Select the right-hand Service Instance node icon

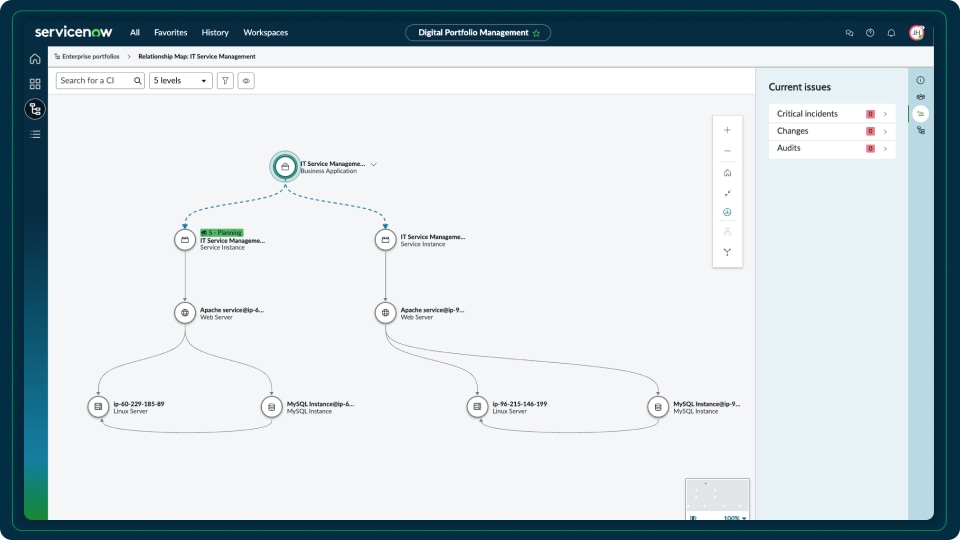click(x=385, y=240)
